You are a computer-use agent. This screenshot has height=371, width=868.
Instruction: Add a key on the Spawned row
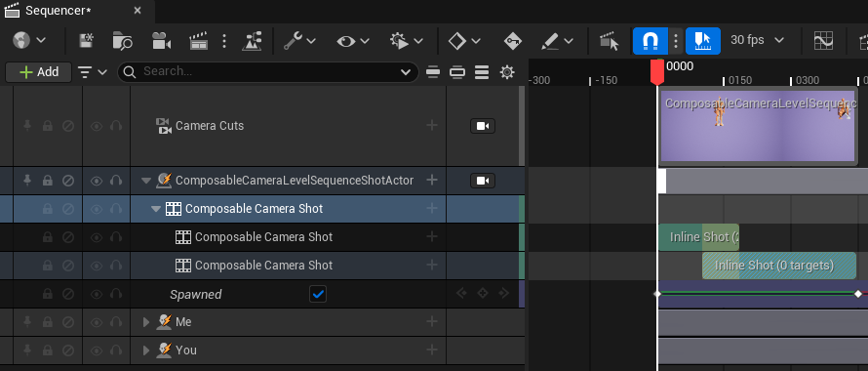pos(482,293)
